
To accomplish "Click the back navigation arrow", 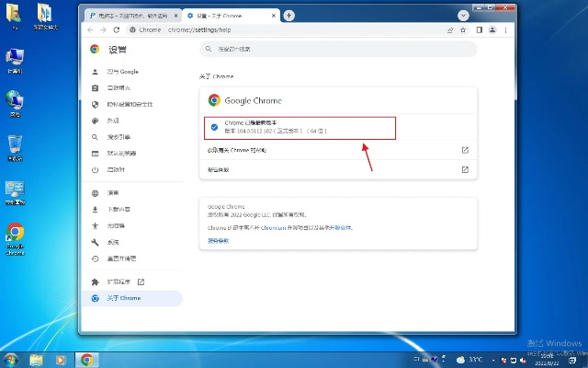I will (x=90, y=29).
